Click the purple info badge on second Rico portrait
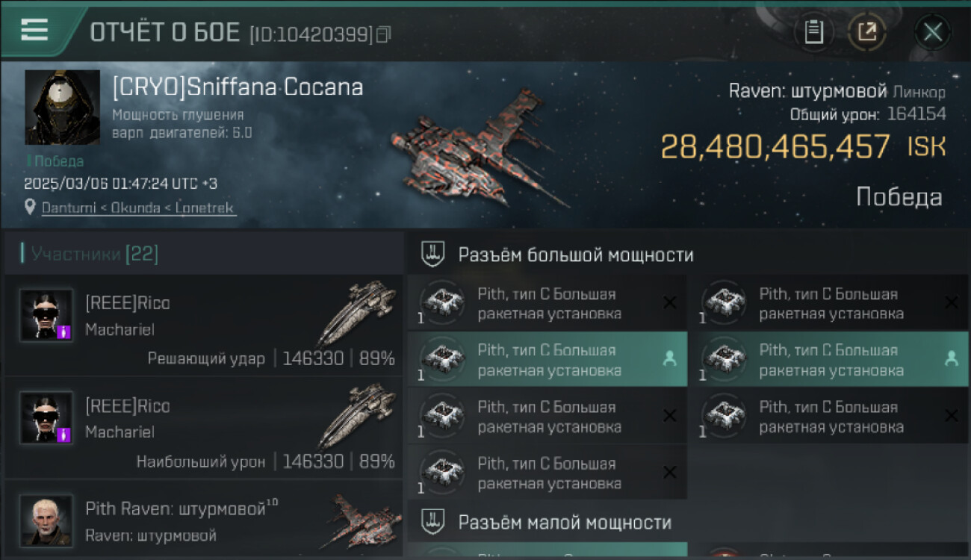The width and height of the screenshot is (971, 560). 63,435
